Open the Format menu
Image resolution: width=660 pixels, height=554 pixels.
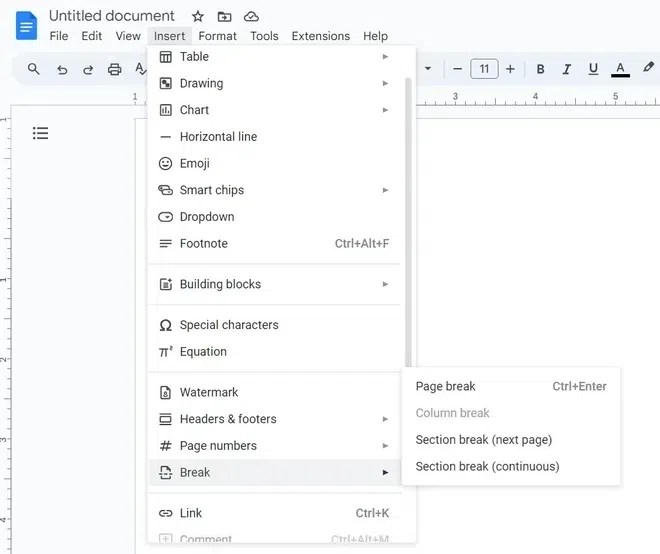(x=217, y=36)
